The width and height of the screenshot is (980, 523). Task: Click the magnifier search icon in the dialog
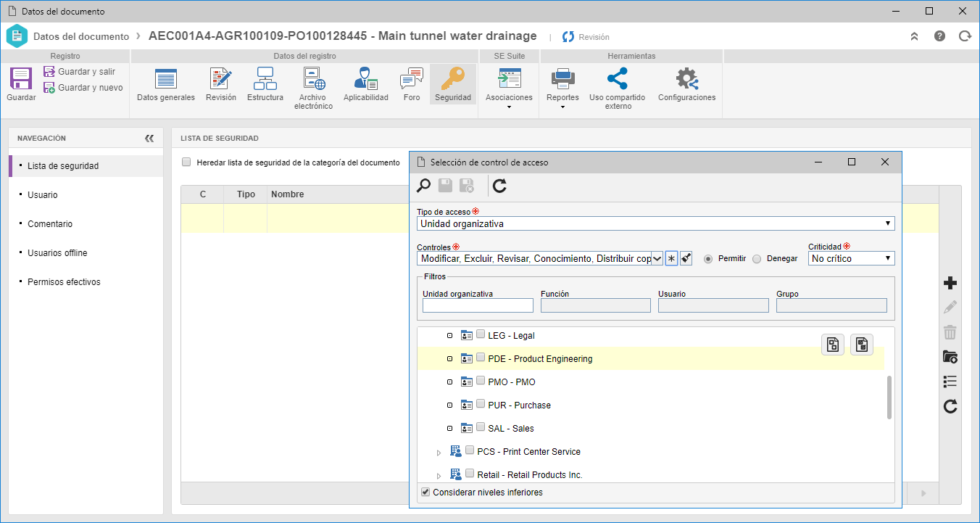tap(423, 186)
